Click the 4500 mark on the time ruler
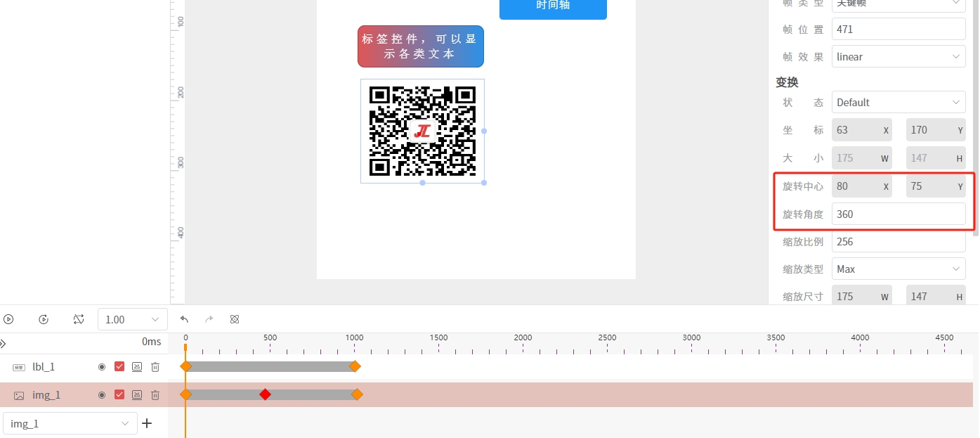This screenshot has width=980, height=438. click(x=944, y=337)
